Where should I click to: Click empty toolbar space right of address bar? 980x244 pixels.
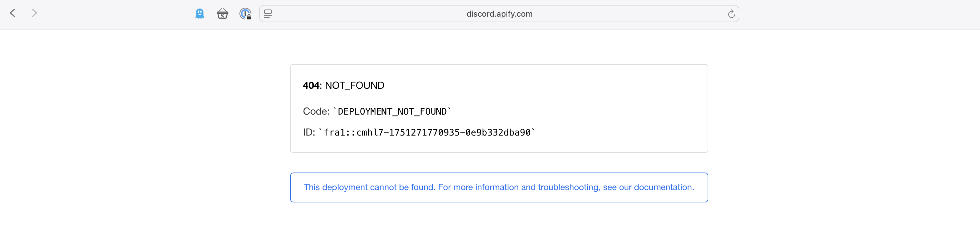click(x=856, y=14)
